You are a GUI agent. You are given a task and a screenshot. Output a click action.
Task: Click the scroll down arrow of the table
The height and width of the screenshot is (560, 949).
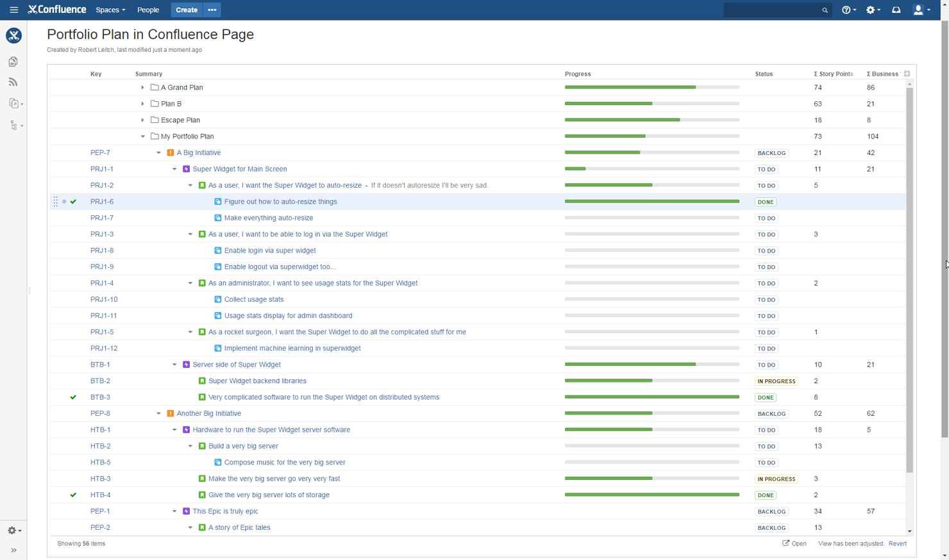[909, 531]
